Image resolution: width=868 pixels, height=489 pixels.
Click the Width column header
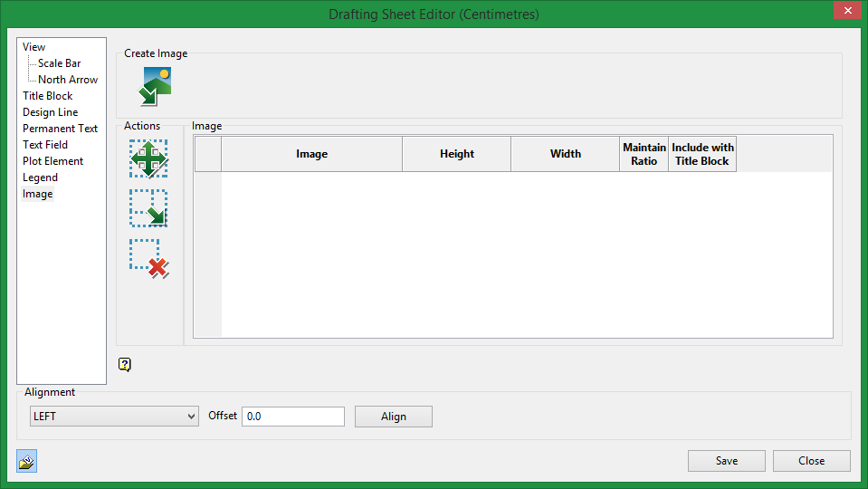click(565, 154)
